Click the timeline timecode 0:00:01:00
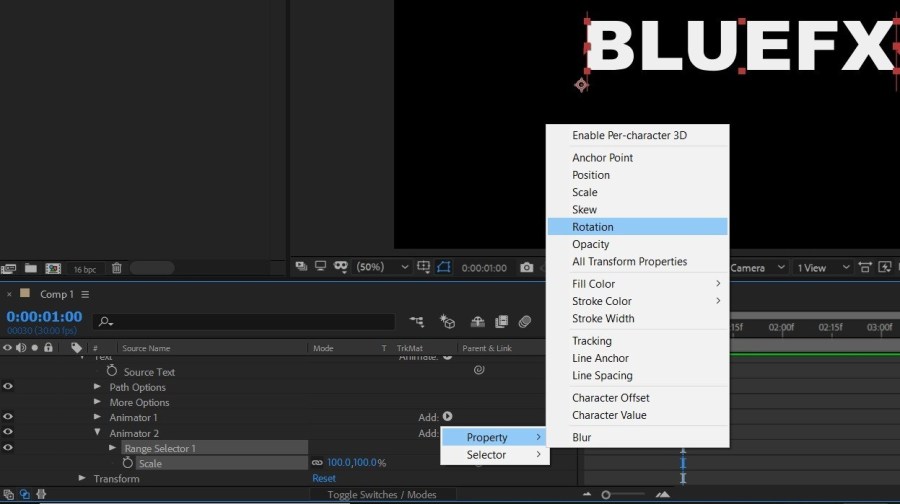Screen dimensions: 900x504 [x=44, y=316]
